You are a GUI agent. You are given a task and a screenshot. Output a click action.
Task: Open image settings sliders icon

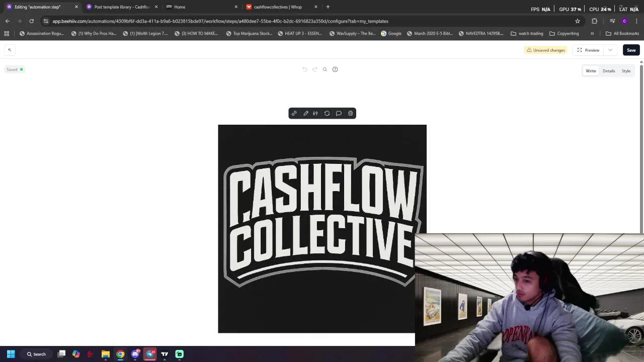(315, 113)
